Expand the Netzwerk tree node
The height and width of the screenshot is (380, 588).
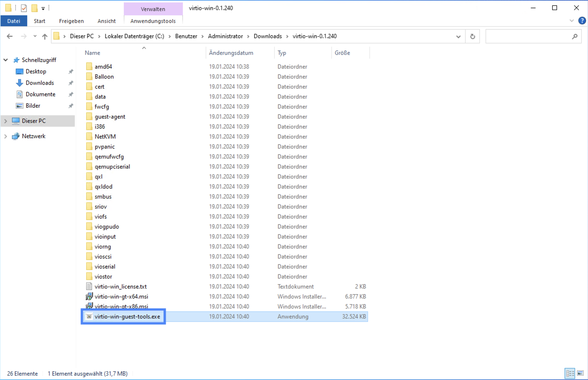pyautogui.click(x=6, y=136)
